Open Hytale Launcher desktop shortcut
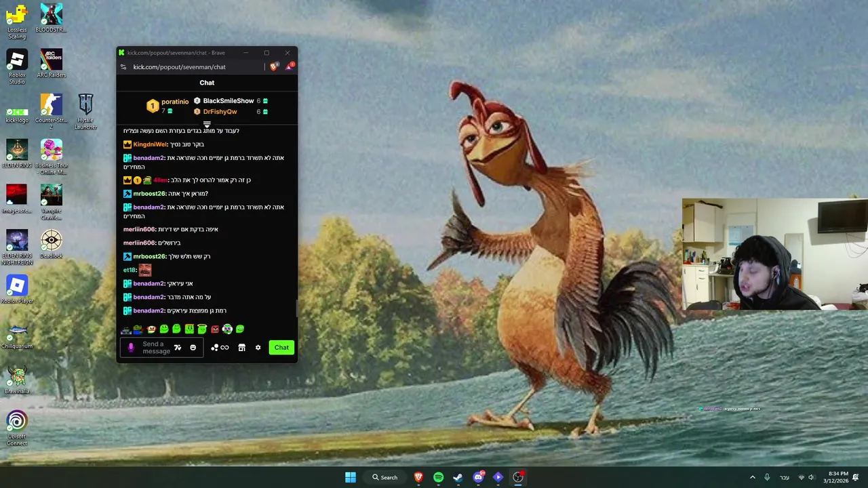The height and width of the screenshot is (488, 868). click(x=85, y=113)
